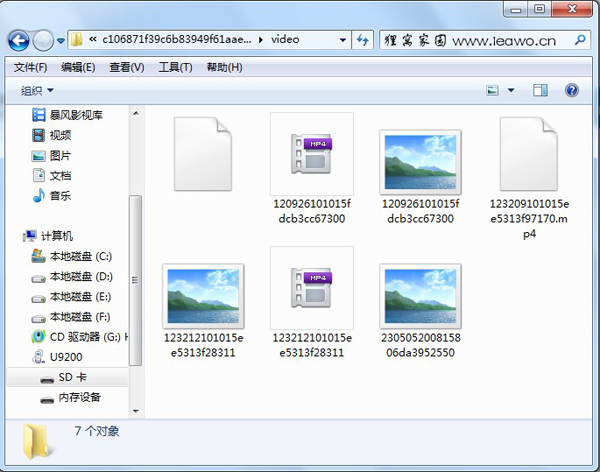
Task: Select image thumbnail 230505200815806da3952550
Action: pos(421,296)
